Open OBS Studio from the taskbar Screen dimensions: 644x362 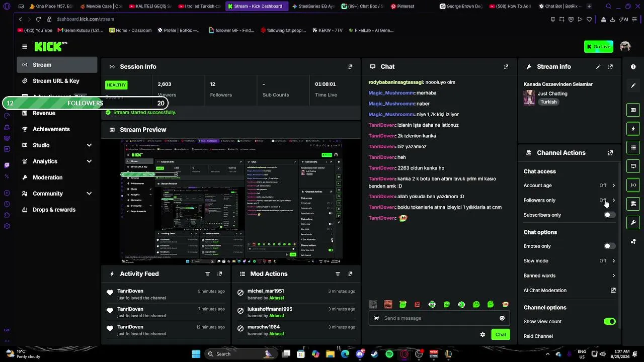[419, 354]
